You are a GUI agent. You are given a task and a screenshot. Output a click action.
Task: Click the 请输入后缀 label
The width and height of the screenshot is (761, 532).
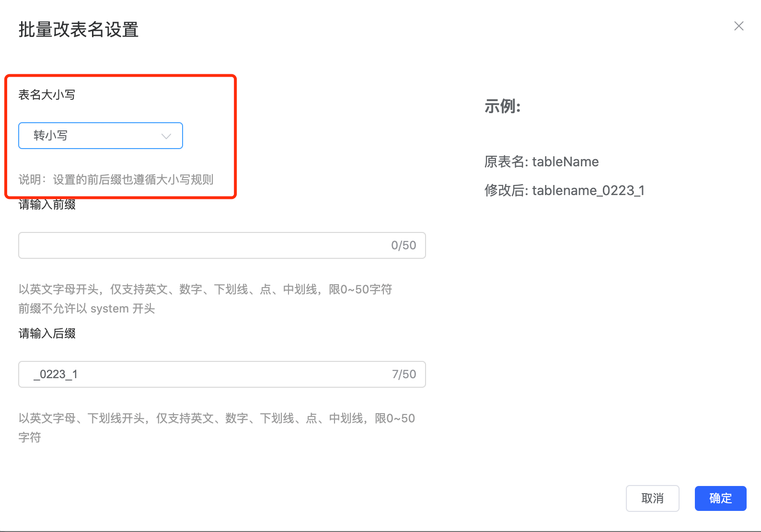coord(47,334)
